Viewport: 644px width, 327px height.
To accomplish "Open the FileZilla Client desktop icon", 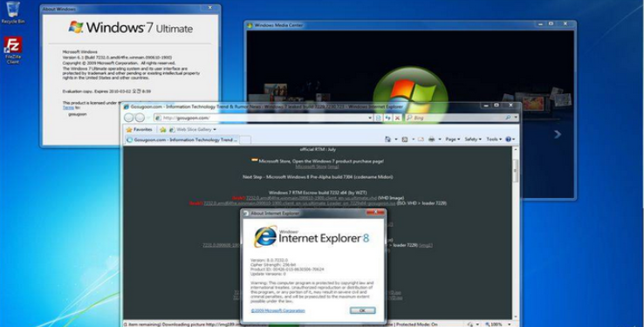I will tap(13, 50).
